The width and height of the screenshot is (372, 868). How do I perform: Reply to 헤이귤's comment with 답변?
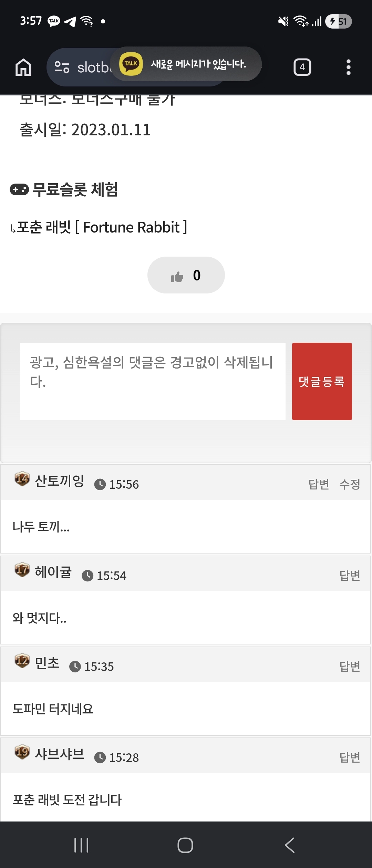pyautogui.click(x=350, y=575)
